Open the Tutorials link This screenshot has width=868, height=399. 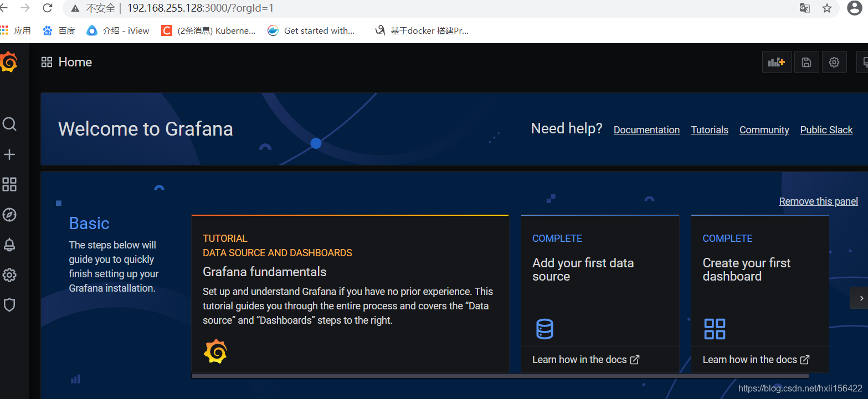click(710, 130)
